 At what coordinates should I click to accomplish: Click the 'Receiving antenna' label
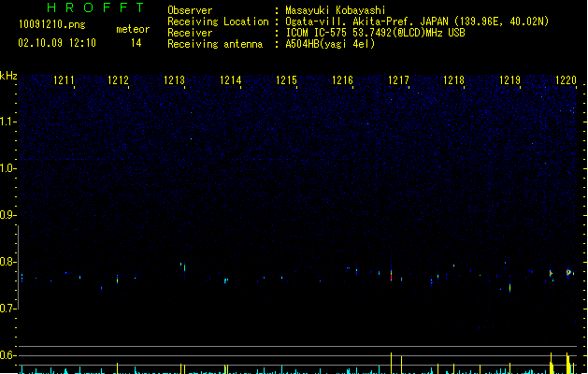(215, 44)
